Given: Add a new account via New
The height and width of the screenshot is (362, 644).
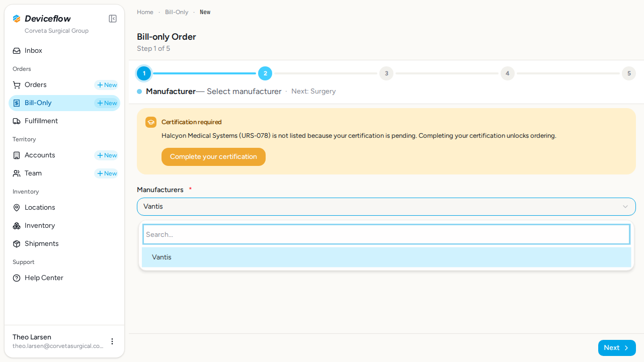Looking at the screenshot, I should click(x=106, y=155).
